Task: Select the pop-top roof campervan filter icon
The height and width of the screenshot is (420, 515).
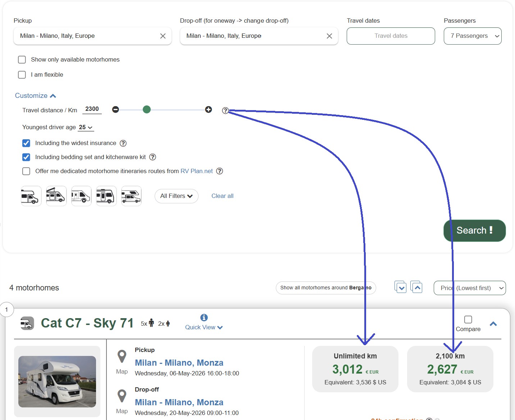Action: 56,196
